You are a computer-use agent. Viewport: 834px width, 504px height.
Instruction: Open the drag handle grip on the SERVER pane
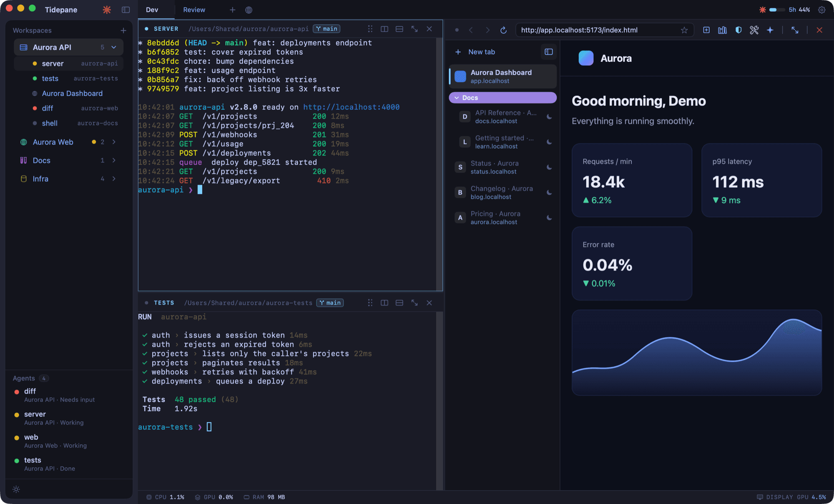pos(370,29)
